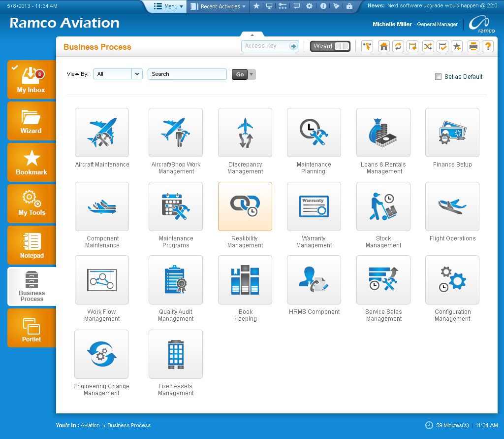Open the Discrepancy Management module
Image resolution: width=504 pixels, height=439 pixels.
[245, 132]
